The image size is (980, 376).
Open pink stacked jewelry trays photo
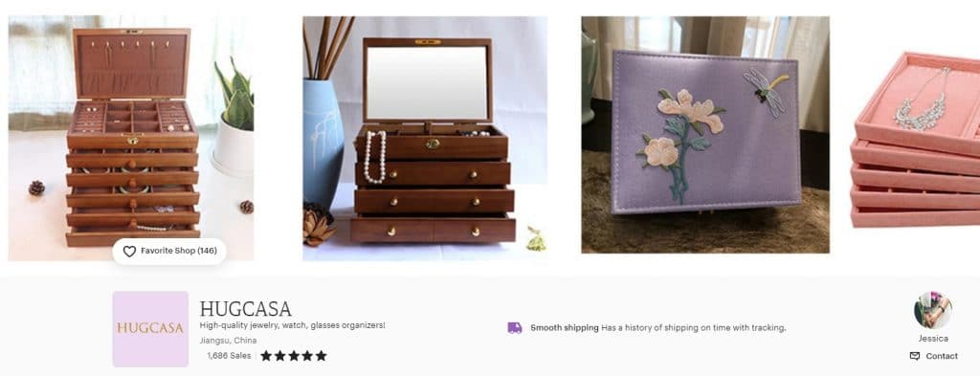tap(916, 138)
